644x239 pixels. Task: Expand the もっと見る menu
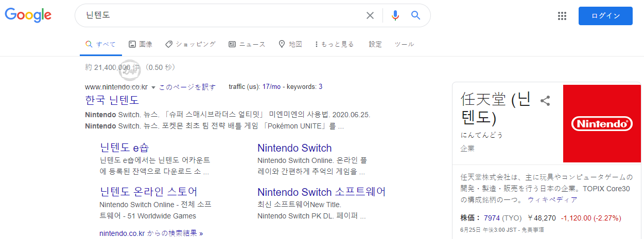click(335, 44)
